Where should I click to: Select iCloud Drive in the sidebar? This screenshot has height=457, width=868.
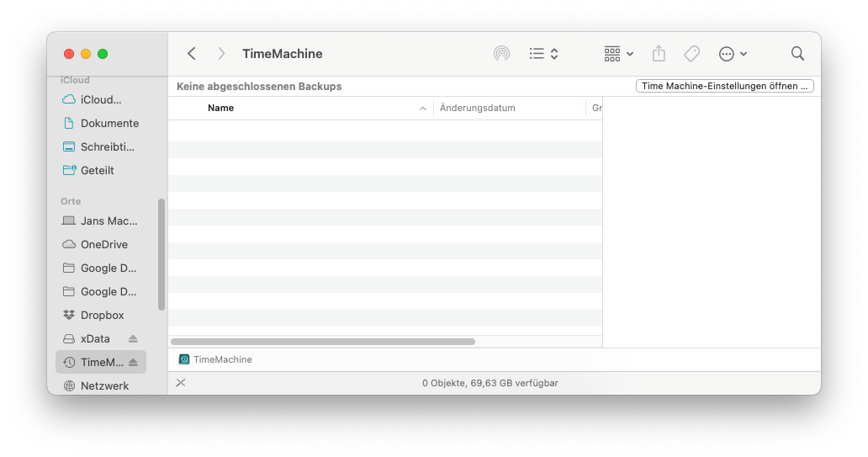pos(101,99)
